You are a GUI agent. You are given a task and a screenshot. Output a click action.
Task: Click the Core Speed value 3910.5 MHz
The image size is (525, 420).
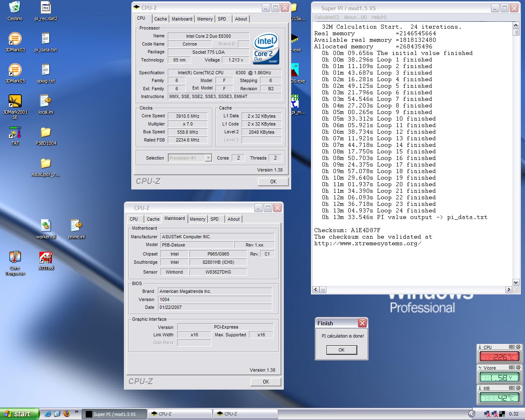(187, 116)
